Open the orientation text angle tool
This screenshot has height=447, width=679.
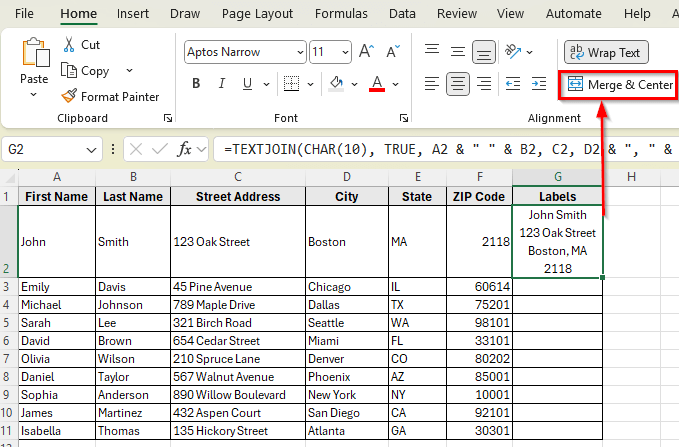[514, 52]
